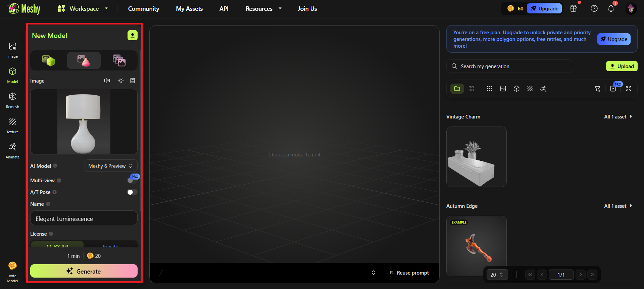The image size is (644, 289).
Task: Click Reuse prompt button
Action: tap(409, 273)
